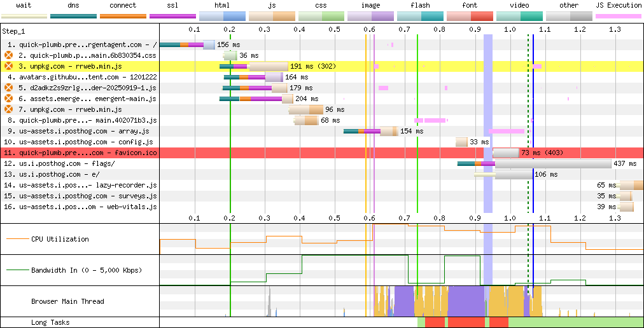Click the purple ssl legend color bar
Image resolution: width=644 pixels, height=328 pixels.
pos(172,16)
